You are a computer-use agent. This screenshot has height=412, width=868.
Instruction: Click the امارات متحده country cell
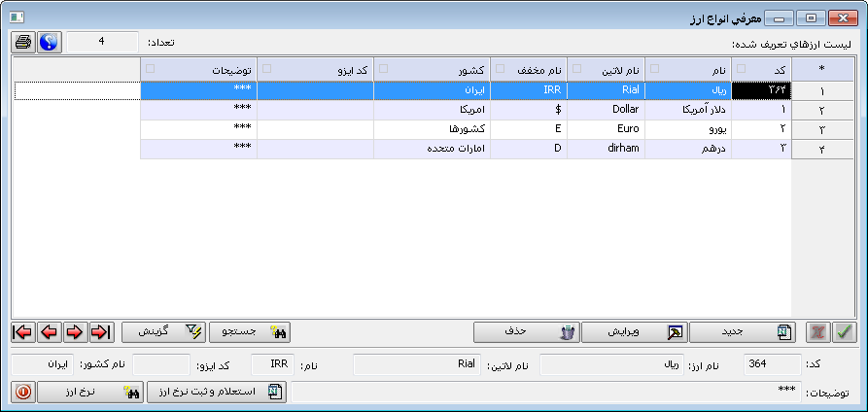(432, 149)
